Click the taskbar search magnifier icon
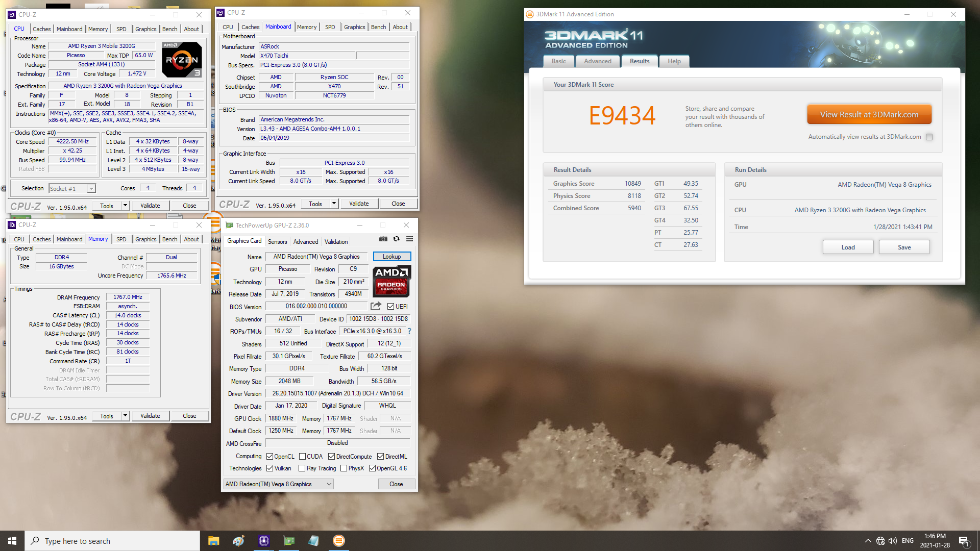Screen dimensions: 980x551 pos(35,541)
